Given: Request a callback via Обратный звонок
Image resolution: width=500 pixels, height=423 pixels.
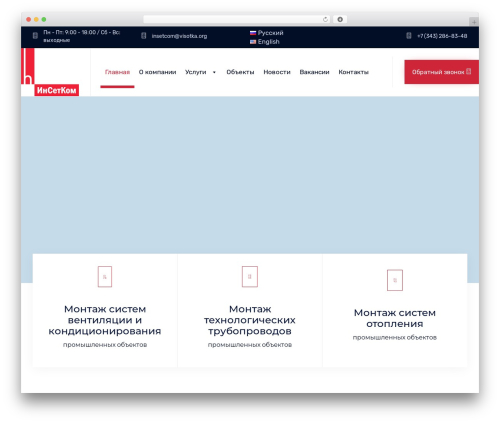Looking at the screenshot, I should 442,72.
